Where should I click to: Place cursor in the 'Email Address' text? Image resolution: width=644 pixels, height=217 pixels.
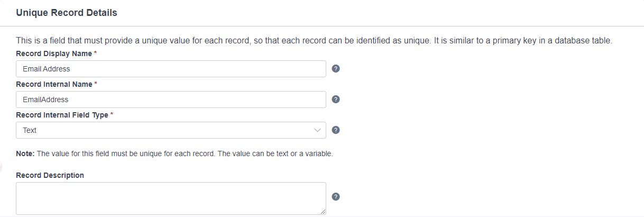(x=47, y=69)
